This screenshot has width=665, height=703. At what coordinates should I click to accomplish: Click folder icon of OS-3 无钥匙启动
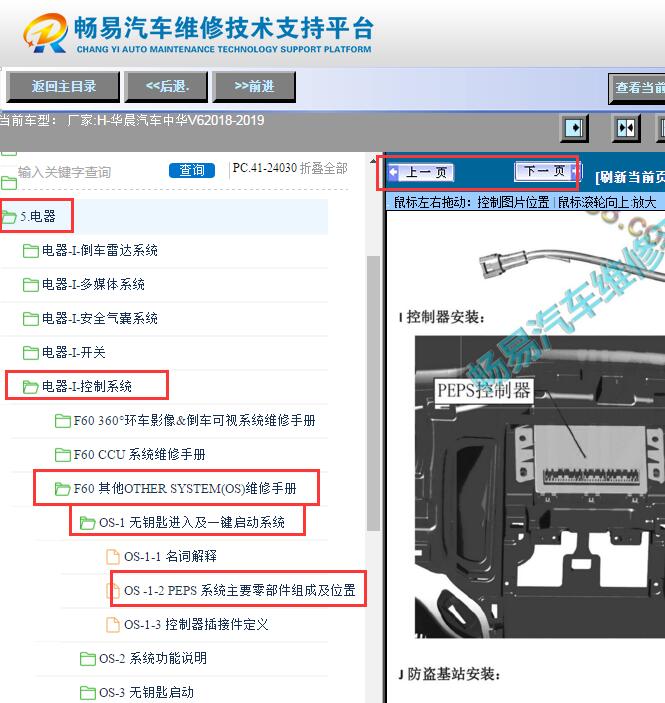point(87,693)
